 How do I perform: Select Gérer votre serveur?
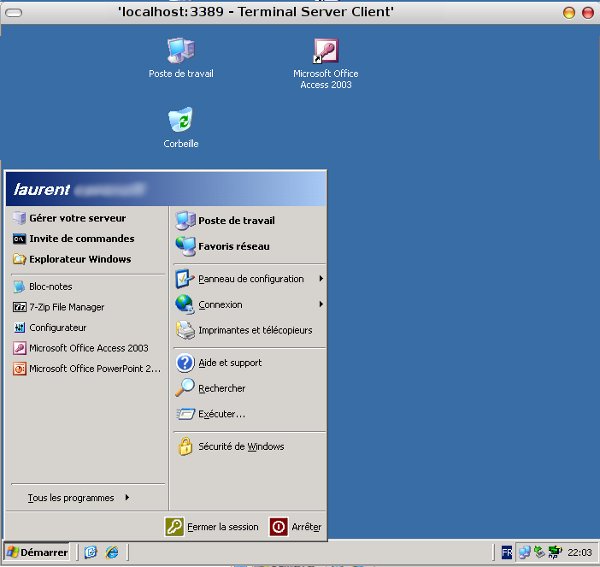[77, 218]
